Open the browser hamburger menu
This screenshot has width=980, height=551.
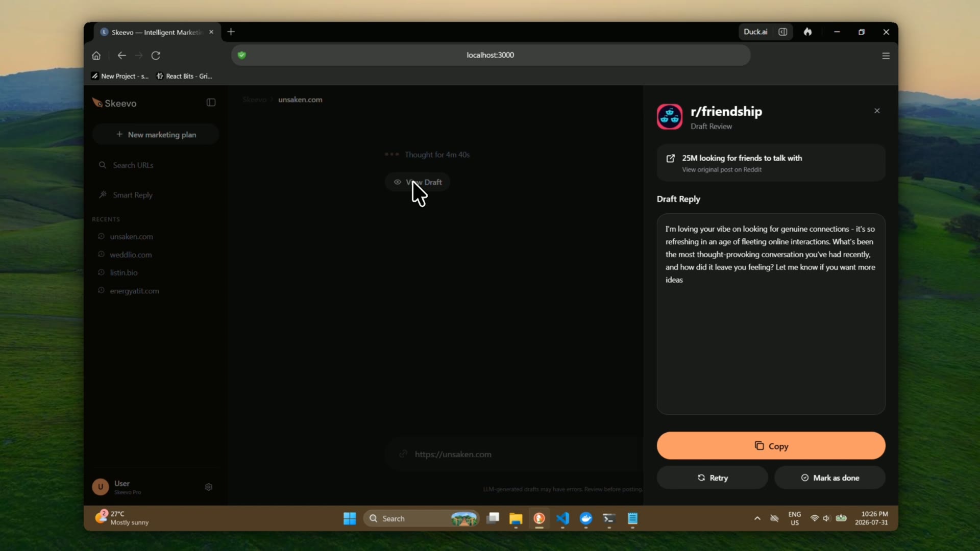[886, 56]
